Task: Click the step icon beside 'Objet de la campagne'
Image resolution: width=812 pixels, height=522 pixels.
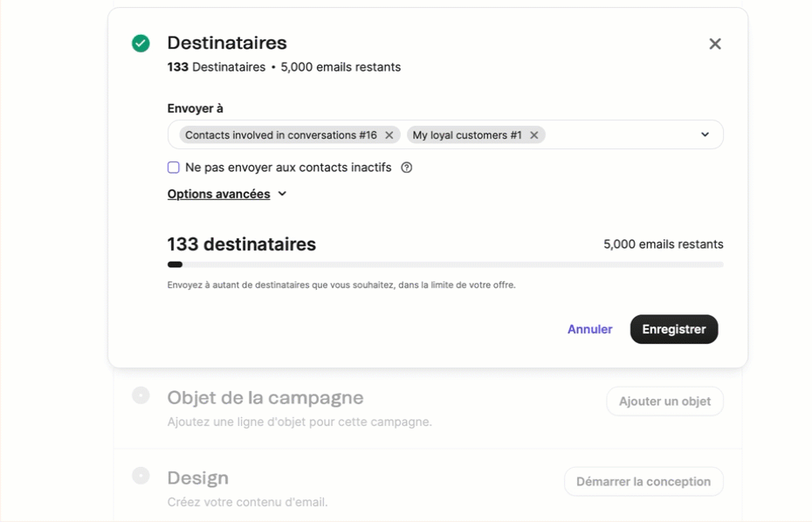Action: [x=141, y=395]
